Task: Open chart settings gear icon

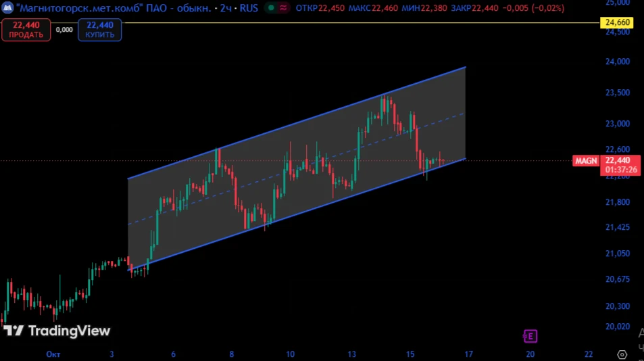Action: click(622, 354)
